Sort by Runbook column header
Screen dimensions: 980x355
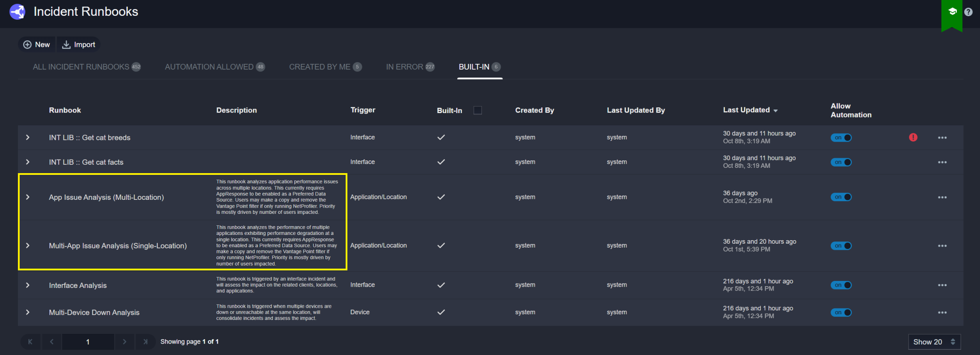(x=65, y=110)
